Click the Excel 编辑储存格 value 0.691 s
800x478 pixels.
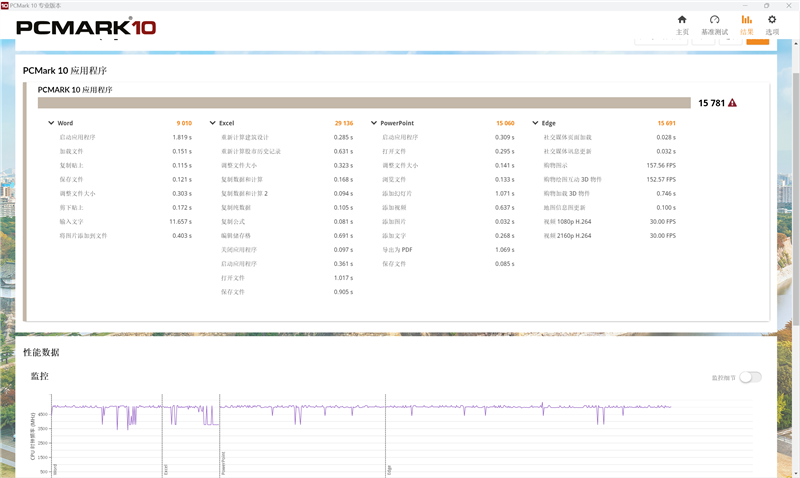343,236
